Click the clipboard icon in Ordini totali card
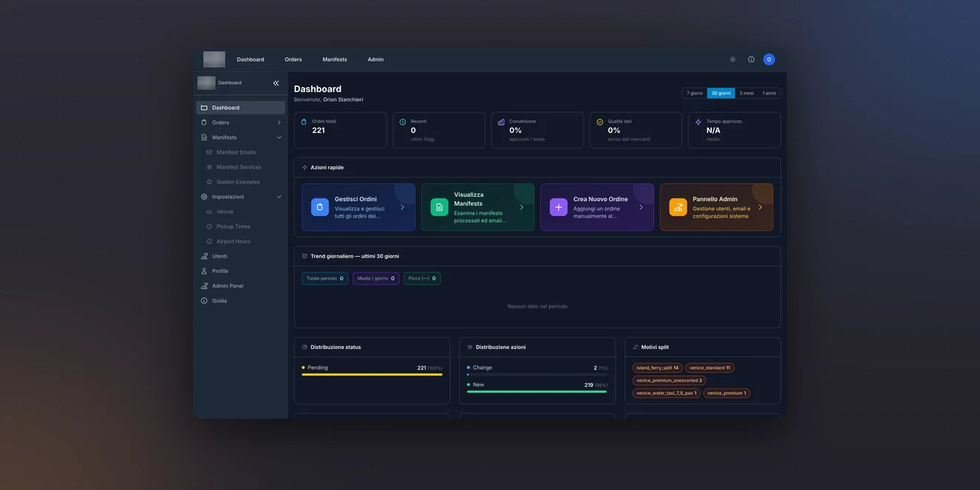Viewport: 980px width, 490px height. [304, 122]
